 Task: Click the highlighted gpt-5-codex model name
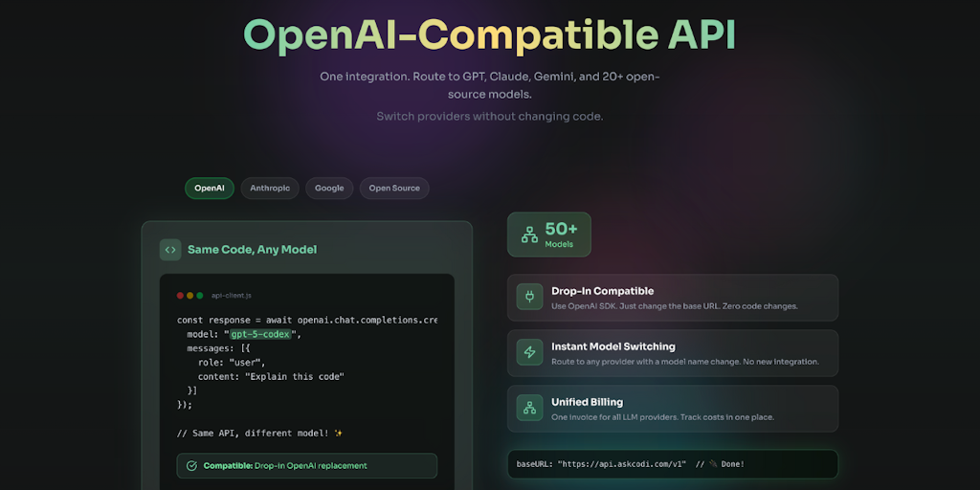[260, 334]
